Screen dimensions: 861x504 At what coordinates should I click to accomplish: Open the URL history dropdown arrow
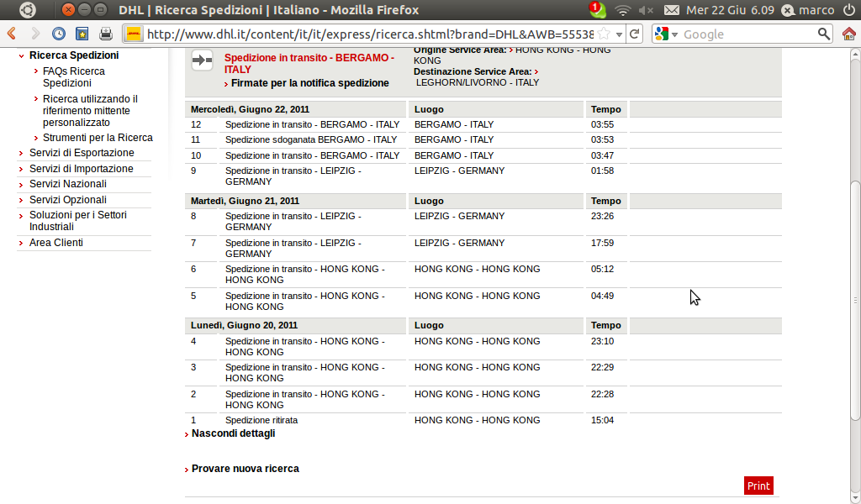click(x=619, y=34)
